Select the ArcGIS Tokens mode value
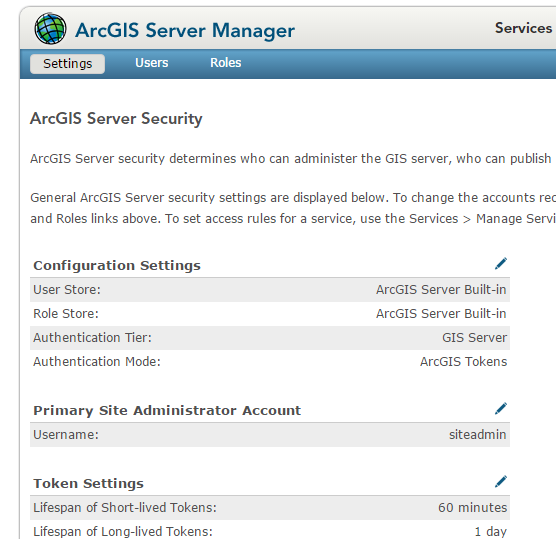Viewport: 556px width, 539px height. pos(463,362)
